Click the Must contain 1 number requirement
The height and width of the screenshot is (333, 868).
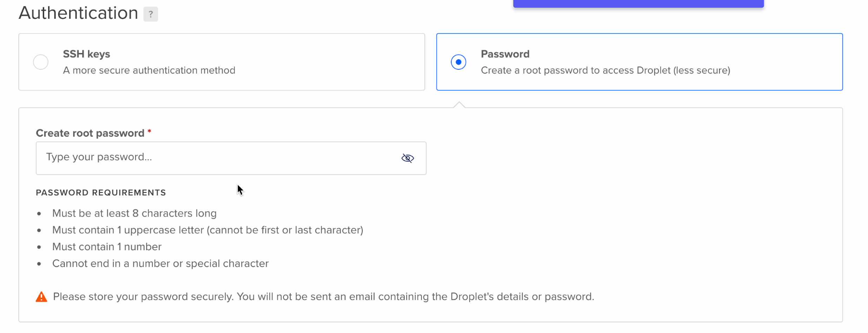click(x=107, y=247)
